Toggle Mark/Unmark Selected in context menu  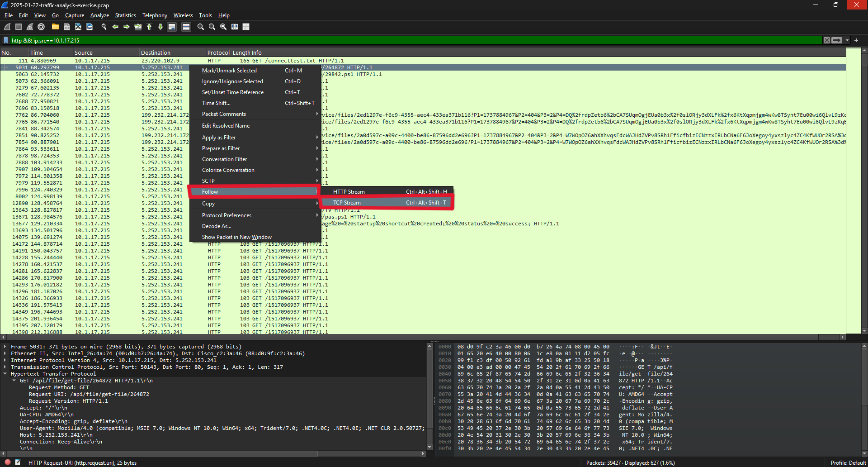click(229, 71)
